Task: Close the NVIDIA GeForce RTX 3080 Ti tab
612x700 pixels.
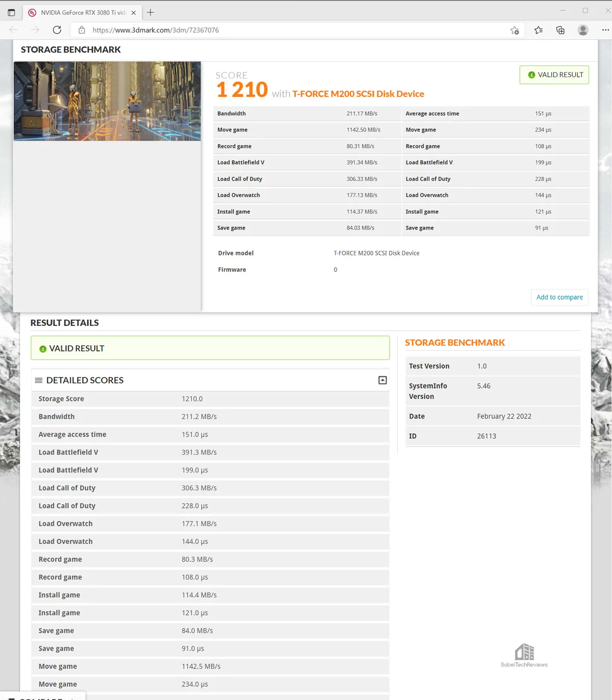Action: pyautogui.click(x=134, y=13)
